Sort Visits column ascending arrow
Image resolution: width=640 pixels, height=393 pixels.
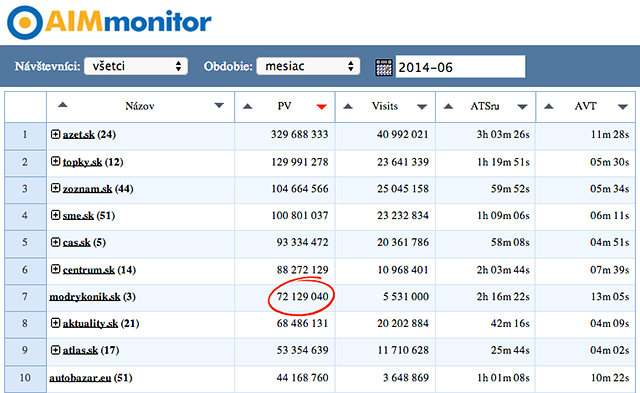click(348, 107)
